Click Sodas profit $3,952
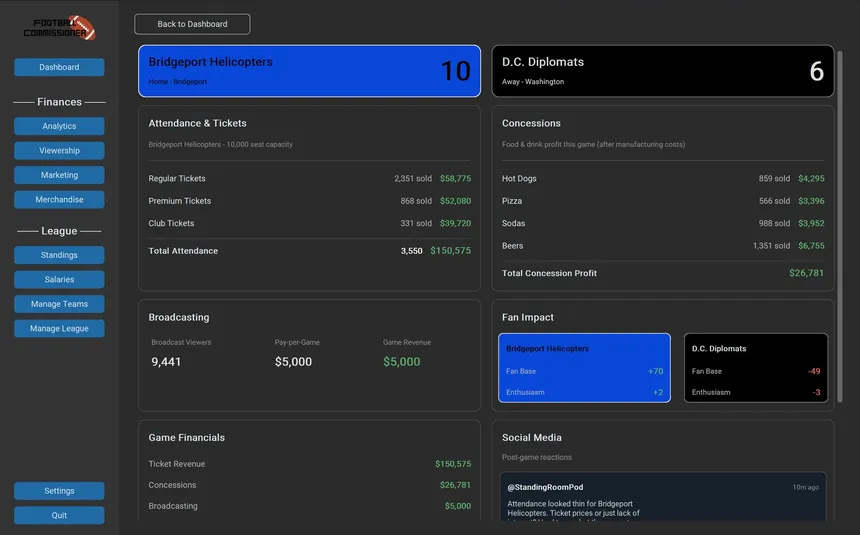Viewport: 860px width, 535px height. [811, 223]
